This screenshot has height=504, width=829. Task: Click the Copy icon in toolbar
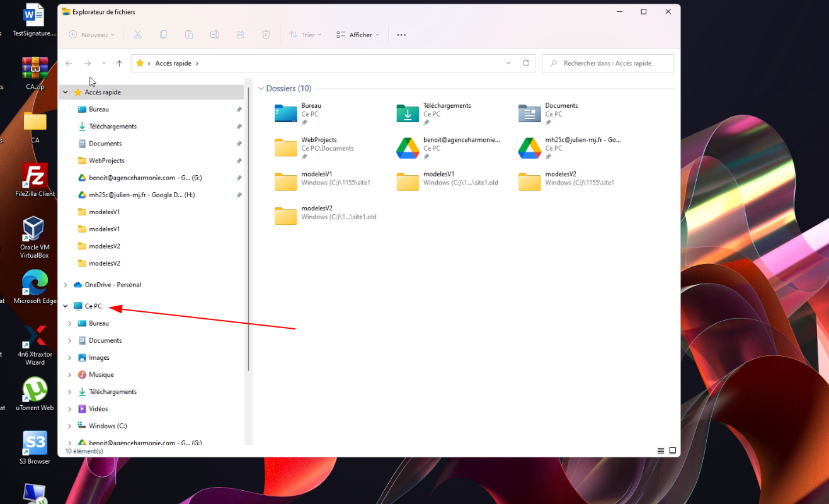click(x=163, y=35)
